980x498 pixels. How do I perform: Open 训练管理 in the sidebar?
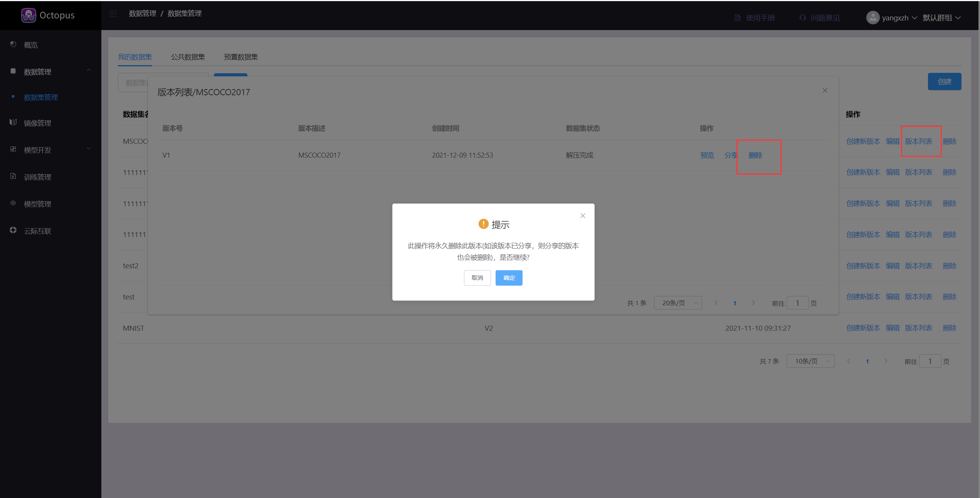click(x=37, y=177)
